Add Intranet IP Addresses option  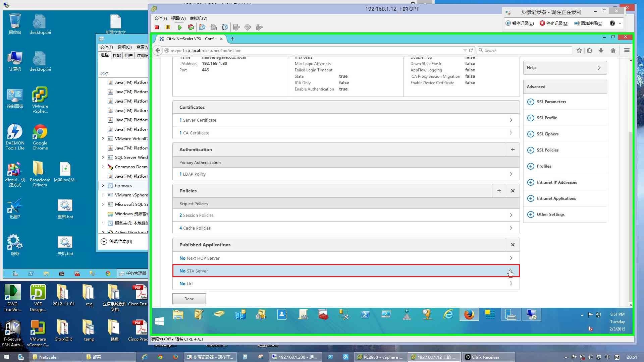click(531, 182)
